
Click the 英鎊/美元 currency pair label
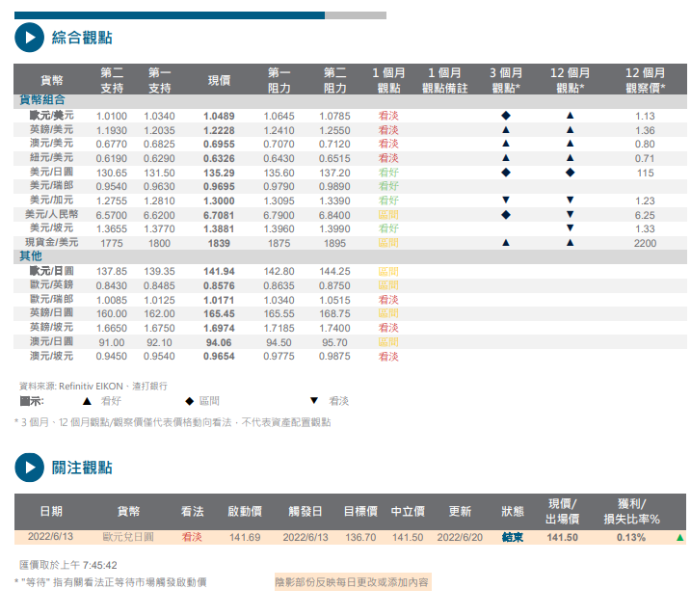[x=51, y=130]
